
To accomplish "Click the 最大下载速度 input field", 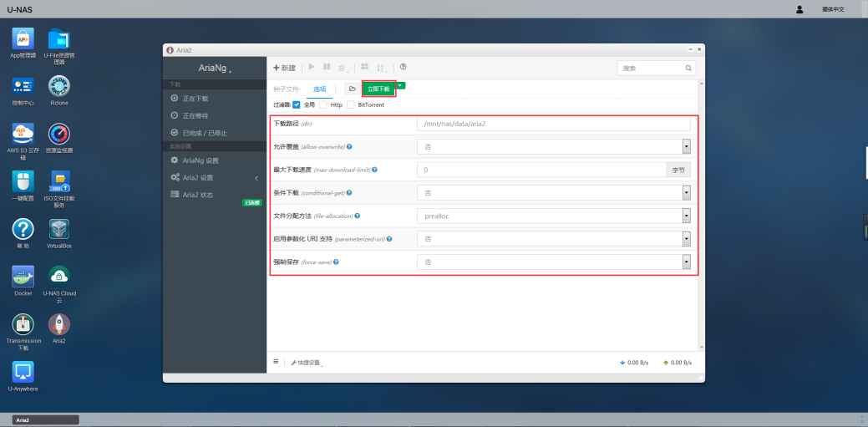I will (541, 170).
